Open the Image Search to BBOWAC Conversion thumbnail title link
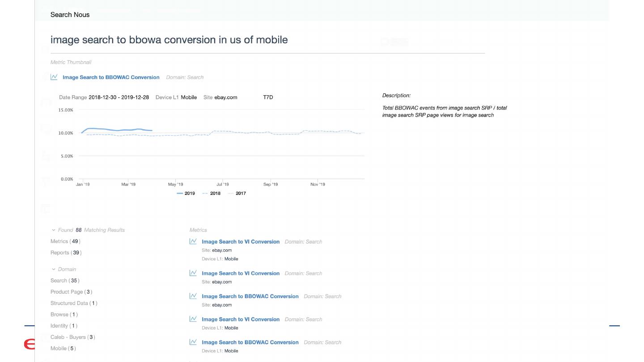 (111, 77)
